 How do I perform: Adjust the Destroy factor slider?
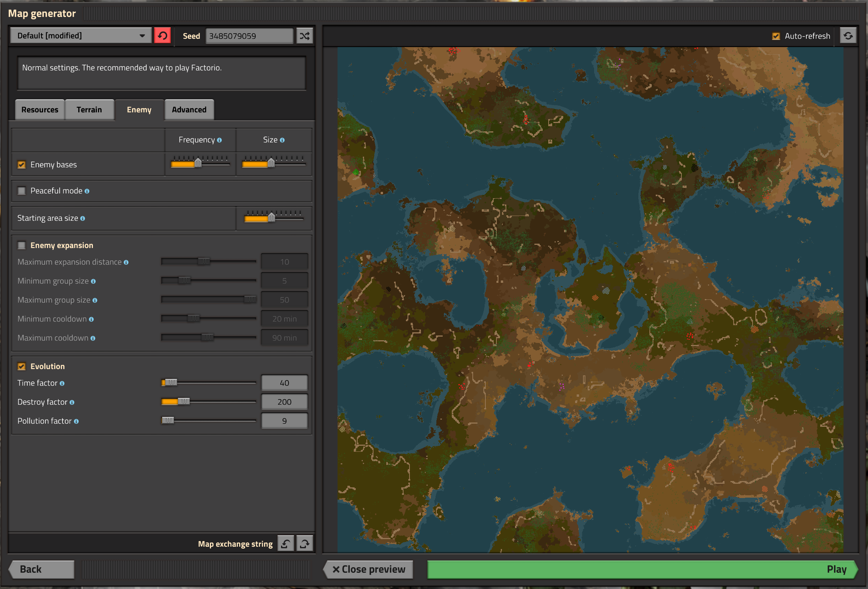pos(209,402)
